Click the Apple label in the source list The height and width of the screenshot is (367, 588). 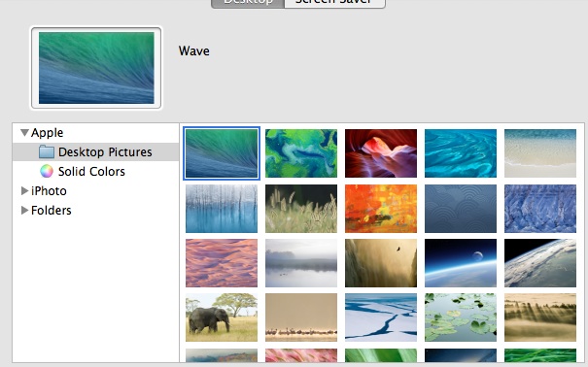[x=48, y=133]
